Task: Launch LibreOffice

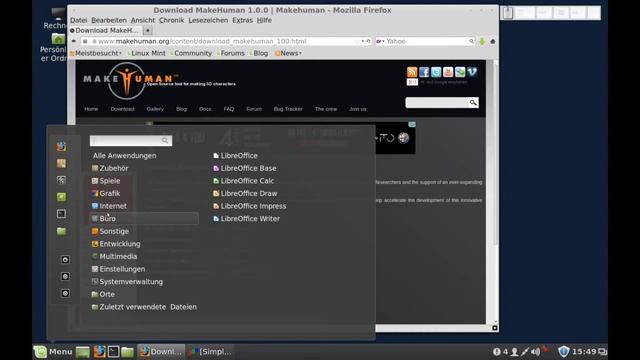Action: (x=235, y=156)
